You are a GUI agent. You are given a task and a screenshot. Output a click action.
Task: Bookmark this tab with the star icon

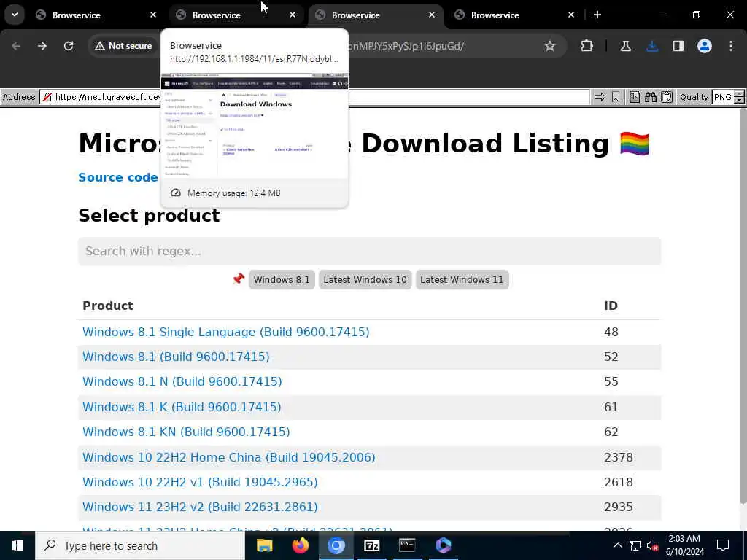pyautogui.click(x=550, y=46)
